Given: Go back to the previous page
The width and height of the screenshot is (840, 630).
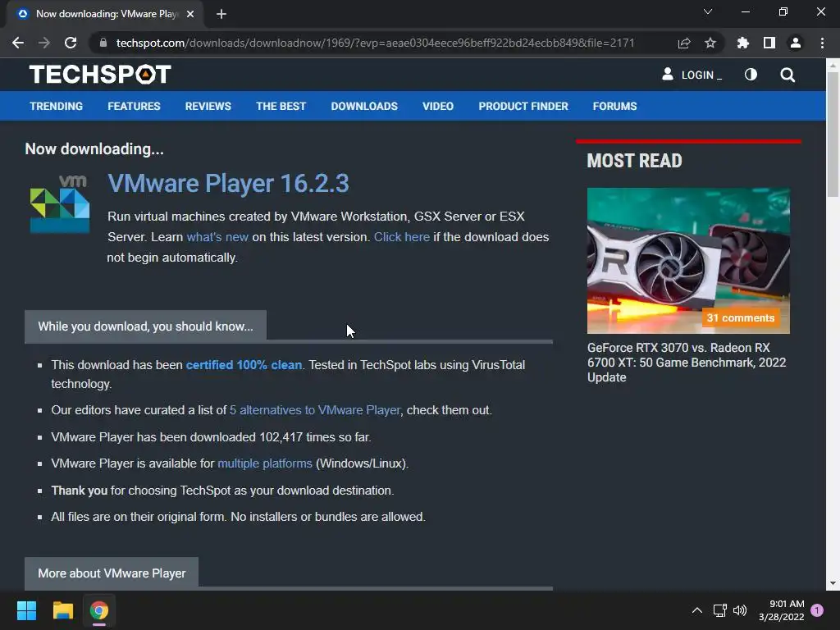Looking at the screenshot, I should click(18, 43).
